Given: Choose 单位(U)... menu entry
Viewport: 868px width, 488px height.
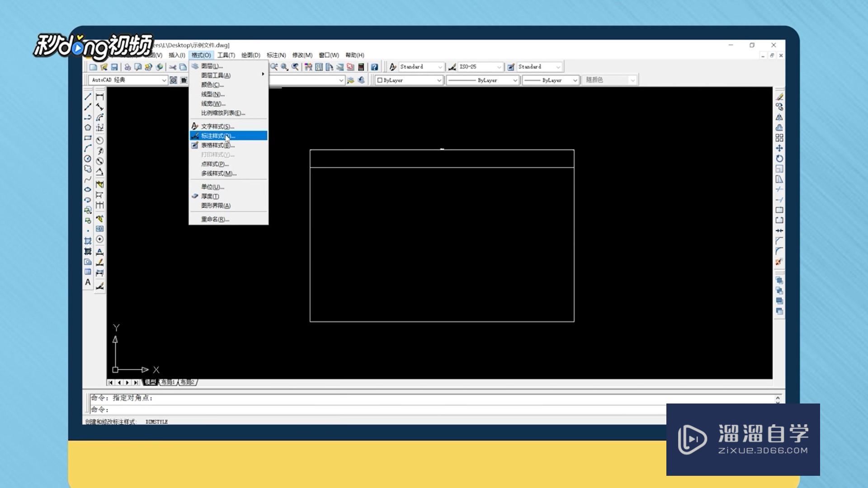Looking at the screenshot, I should [228, 187].
